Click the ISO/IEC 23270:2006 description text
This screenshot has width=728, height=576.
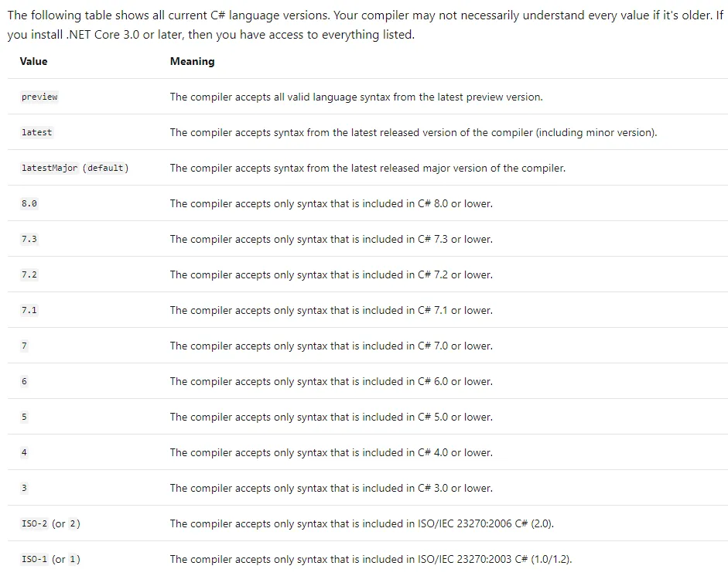pyautogui.click(x=361, y=523)
